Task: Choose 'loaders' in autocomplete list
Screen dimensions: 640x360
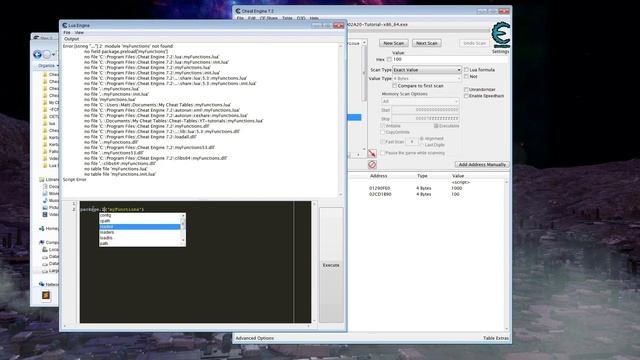Action: [x=139, y=232]
